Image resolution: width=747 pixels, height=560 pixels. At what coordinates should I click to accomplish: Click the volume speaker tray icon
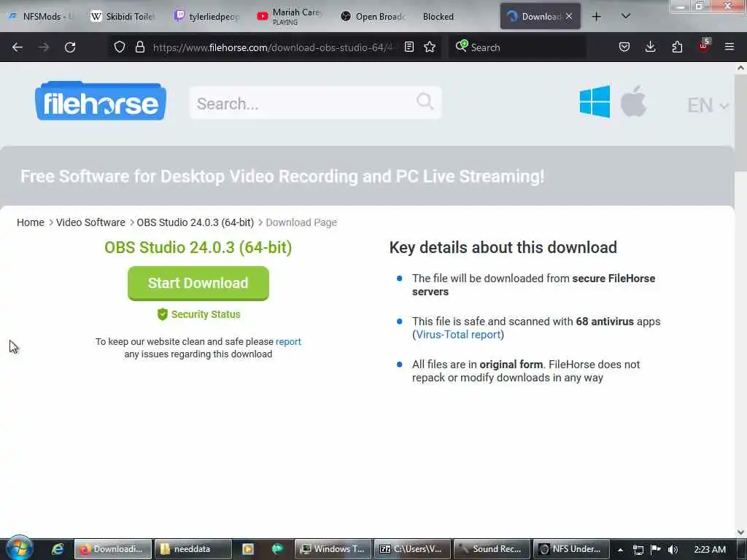click(673, 550)
